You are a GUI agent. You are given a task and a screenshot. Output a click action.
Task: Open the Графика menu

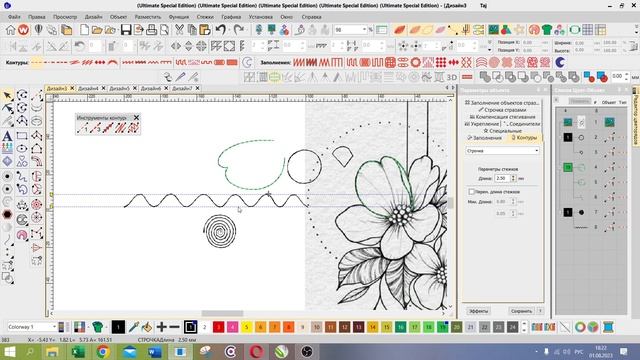(231, 17)
